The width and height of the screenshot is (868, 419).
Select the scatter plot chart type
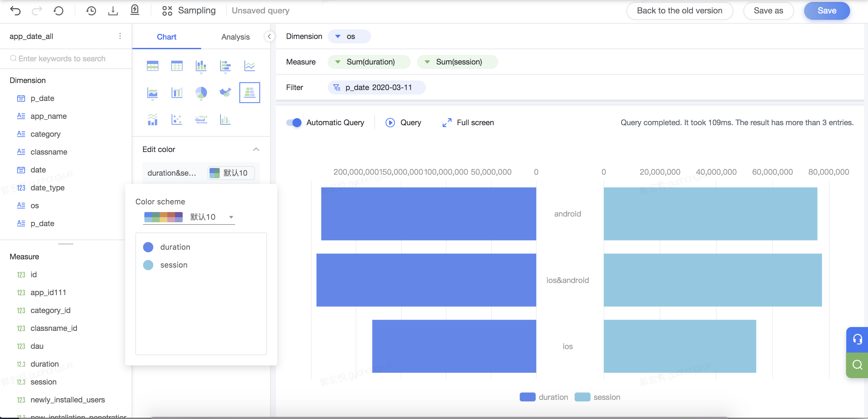pos(177,120)
